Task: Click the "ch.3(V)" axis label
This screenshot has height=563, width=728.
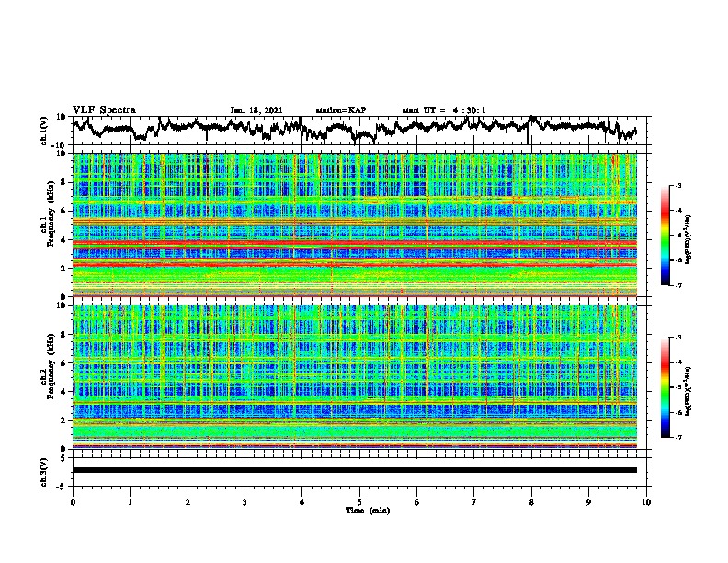Action: tap(44, 472)
